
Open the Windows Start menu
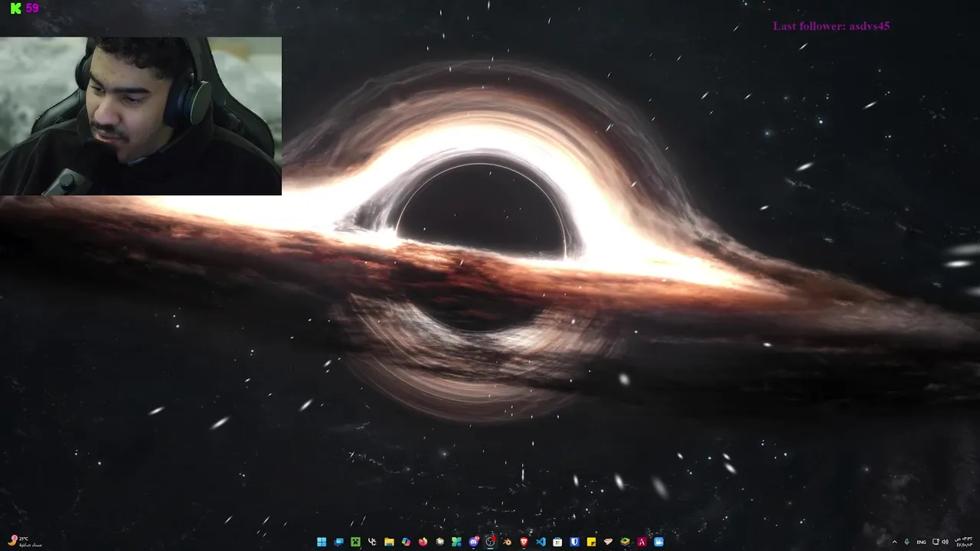[x=322, y=542]
